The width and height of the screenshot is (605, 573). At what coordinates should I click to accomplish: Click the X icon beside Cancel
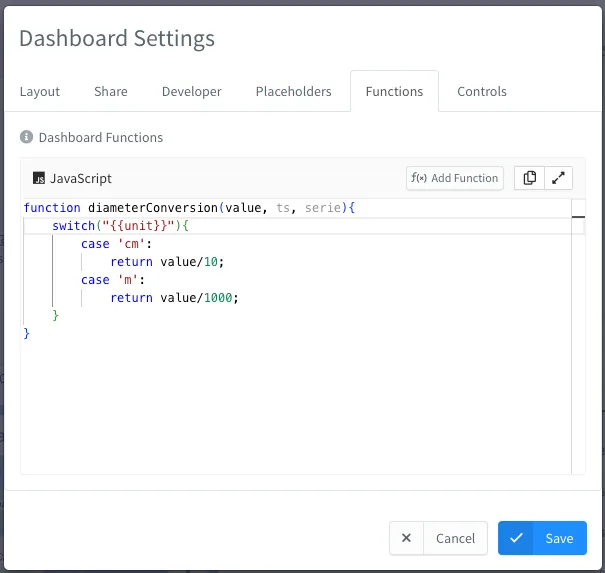tap(406, 538)
